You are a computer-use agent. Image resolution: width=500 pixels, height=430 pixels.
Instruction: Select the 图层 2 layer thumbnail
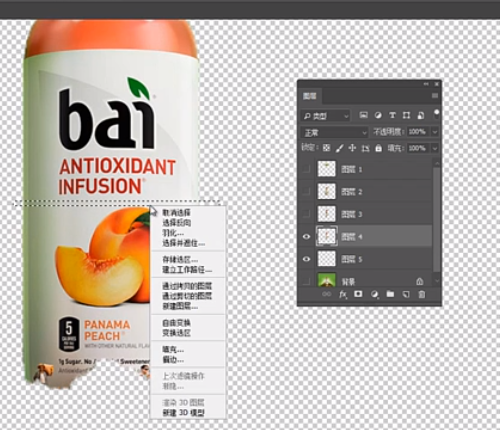pyautogui.click(x=327, y=191)
